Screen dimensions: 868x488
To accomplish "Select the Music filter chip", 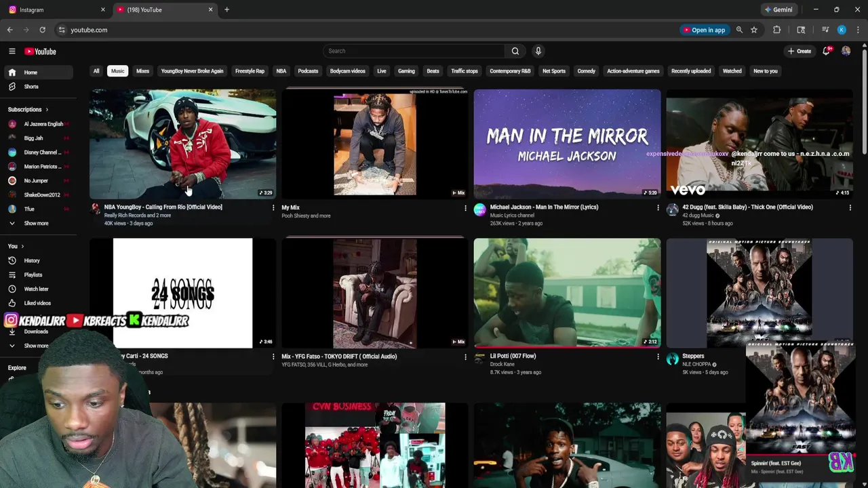I will tap(118, 71).
